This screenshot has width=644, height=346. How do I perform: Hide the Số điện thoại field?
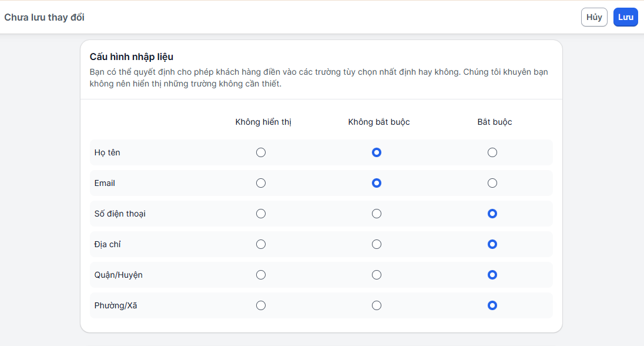point(261,214)
